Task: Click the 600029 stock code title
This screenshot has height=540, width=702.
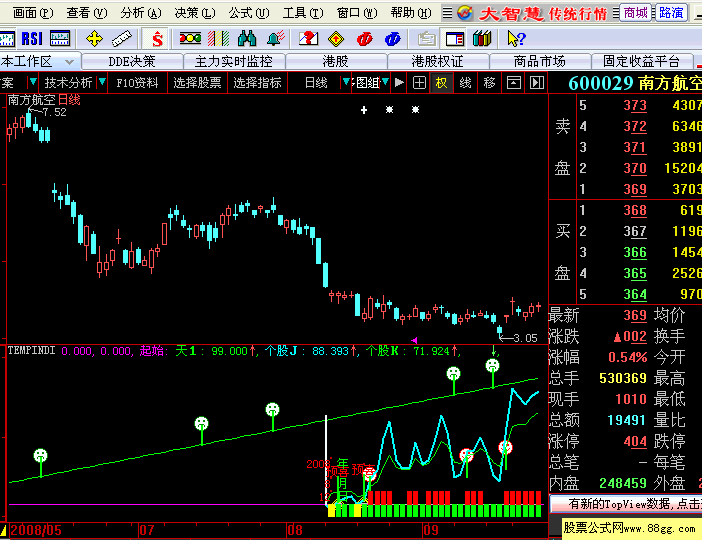Action: point(601,83)
